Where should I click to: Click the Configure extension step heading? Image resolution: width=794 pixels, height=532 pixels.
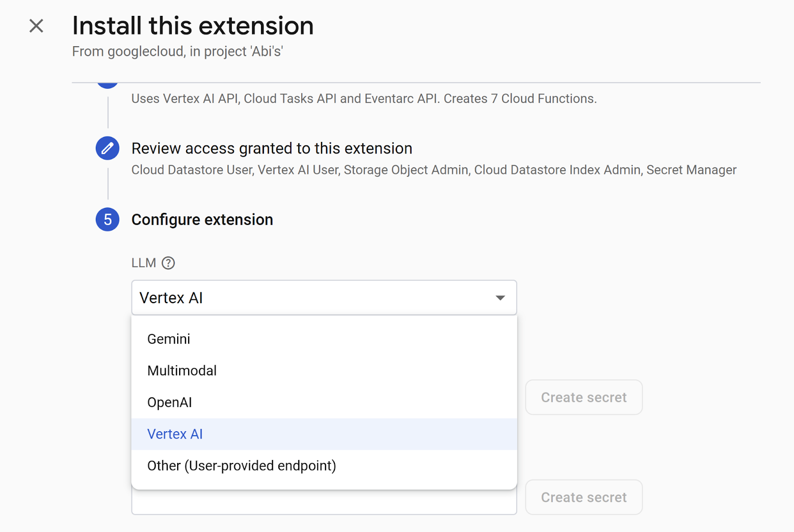point(202,219)
